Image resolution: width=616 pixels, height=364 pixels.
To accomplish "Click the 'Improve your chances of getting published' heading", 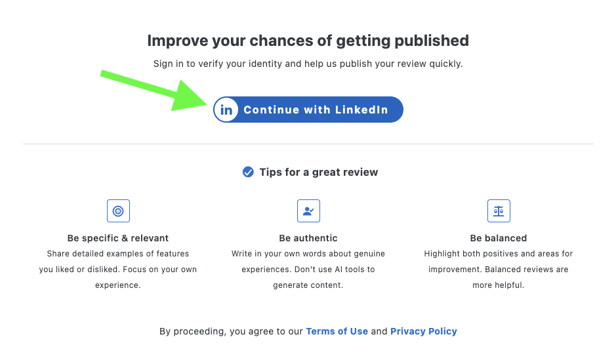I will [308, 41].
